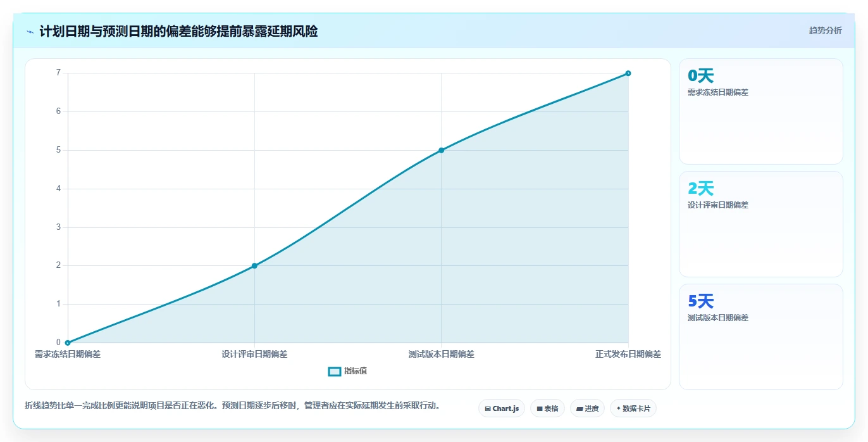
Task: Click the 进度 tag
Action: (x=587, y=408)
